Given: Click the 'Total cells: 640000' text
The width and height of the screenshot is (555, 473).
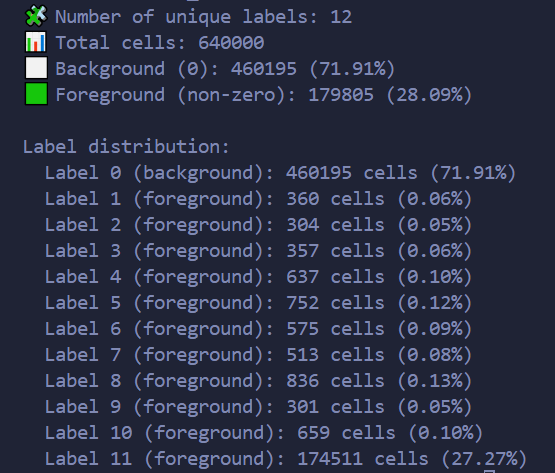Looking at the screenshot, I should pyautogui.click(x=160, y=43).
